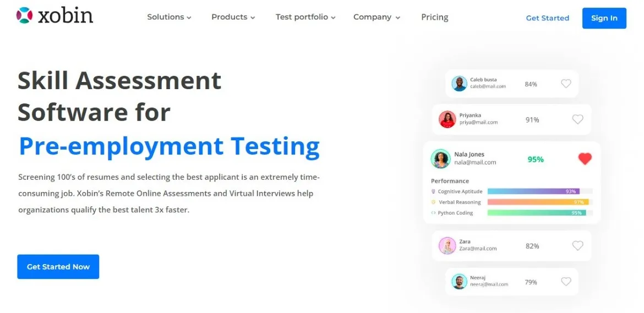The image size is (644, 313).
Task: Click the Verbal Reasoning icon
Action: coord(433,202)
